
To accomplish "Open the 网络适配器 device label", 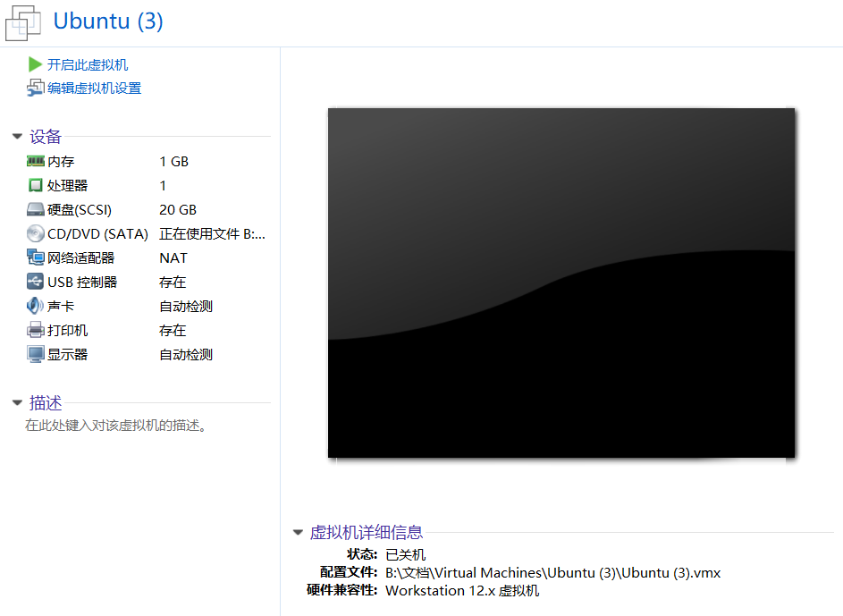I will [80, 258].
